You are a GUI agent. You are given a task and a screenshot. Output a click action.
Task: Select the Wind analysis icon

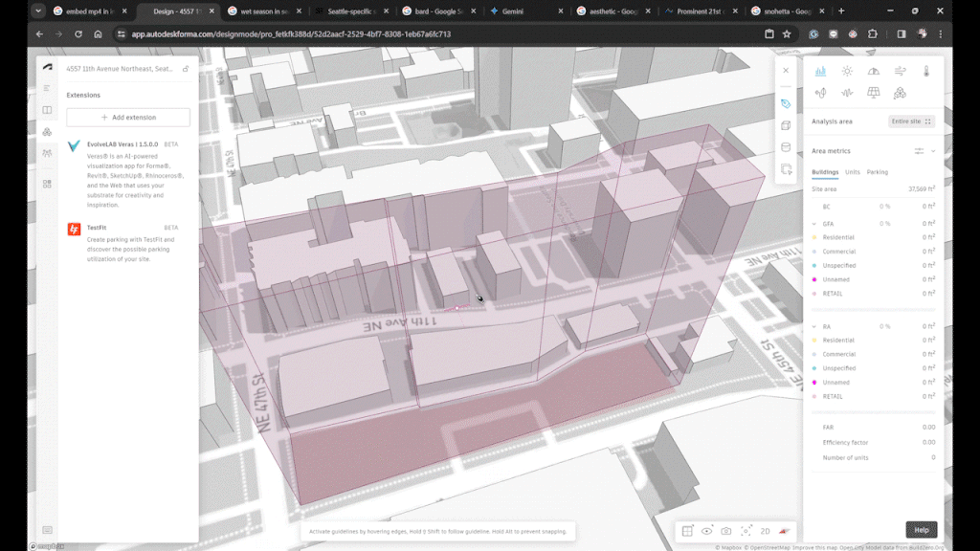[x=900, y=71]
